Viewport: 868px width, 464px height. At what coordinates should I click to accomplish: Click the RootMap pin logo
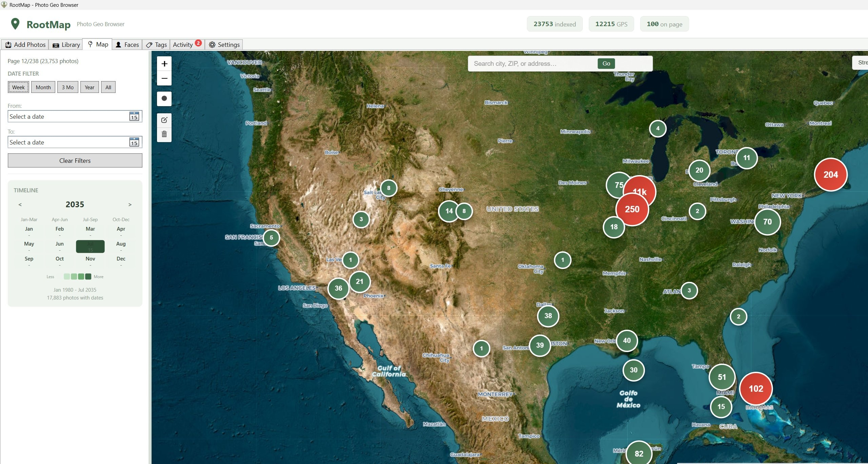(15, 24)
